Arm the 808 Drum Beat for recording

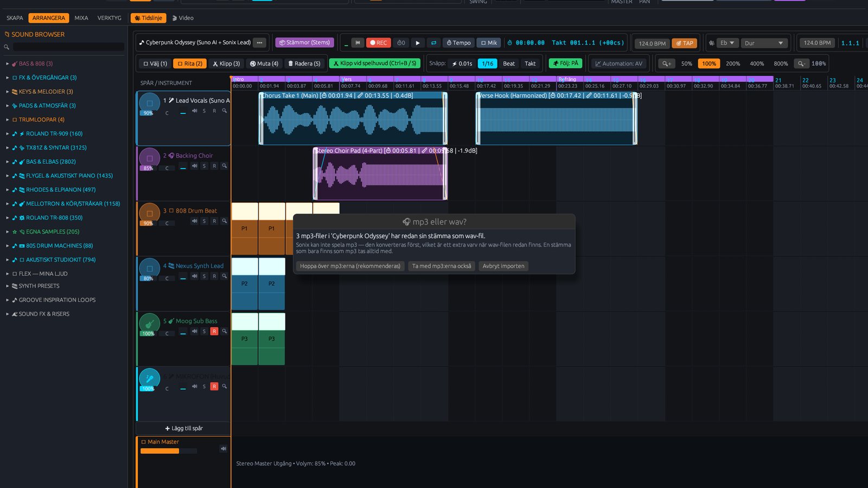(214, 221)
